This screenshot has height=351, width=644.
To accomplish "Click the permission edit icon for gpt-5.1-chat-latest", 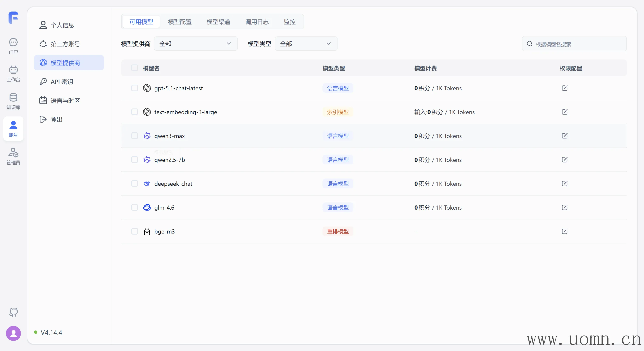I will pyautogui.click(x=565, y=88).
